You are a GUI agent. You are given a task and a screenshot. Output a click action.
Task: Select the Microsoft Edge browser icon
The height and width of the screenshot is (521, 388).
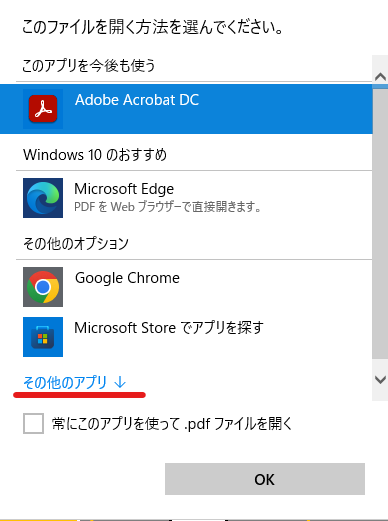(43, 198)
